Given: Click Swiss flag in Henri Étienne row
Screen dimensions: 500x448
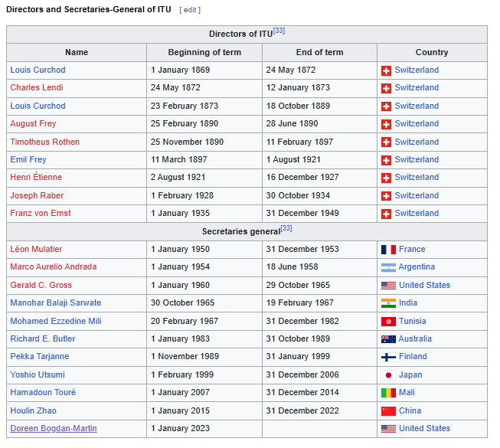Looking at the screenshot, I should click(386, 178).
